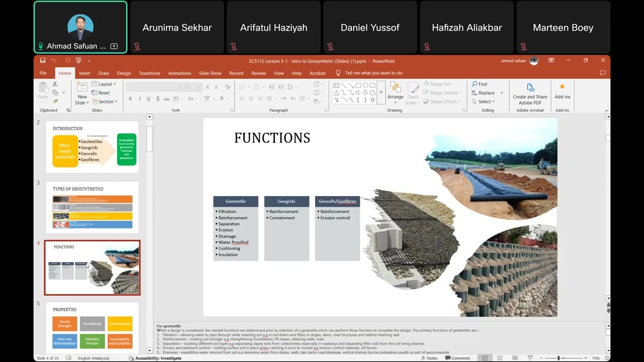Click the Reset slide button
This screenshot has height=362, width=644.
(101, 93)
